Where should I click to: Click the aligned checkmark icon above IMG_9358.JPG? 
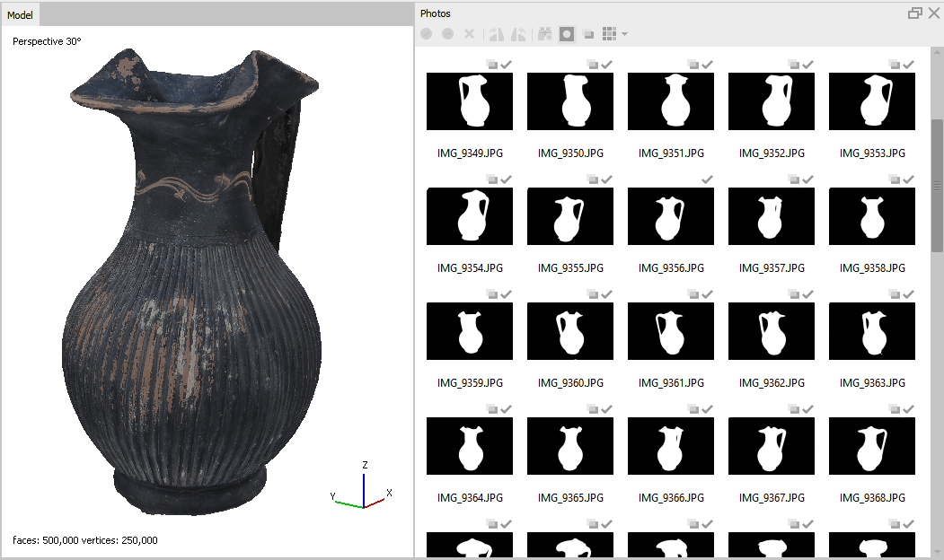[x=908, y=179]
